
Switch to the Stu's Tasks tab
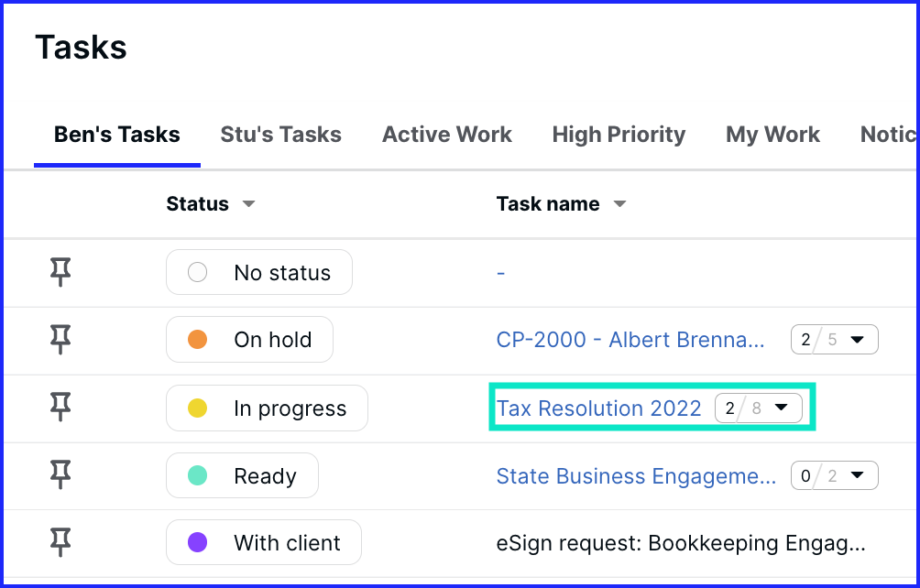280,135
